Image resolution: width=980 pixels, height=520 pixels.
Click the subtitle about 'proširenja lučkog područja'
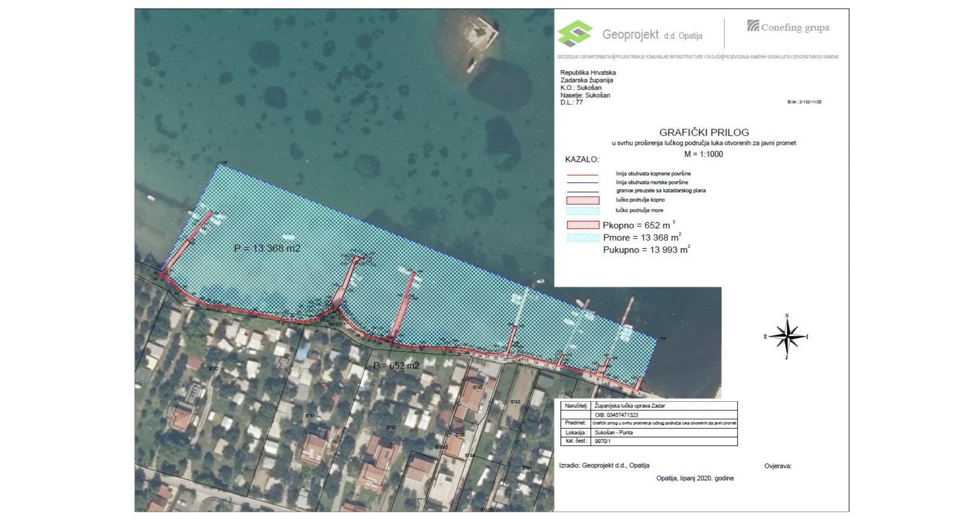point(704,143)
